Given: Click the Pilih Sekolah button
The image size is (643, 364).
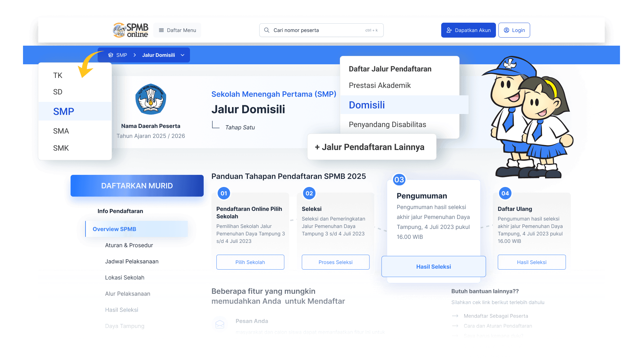Looking at the screenshot, I should pos(250,262).
